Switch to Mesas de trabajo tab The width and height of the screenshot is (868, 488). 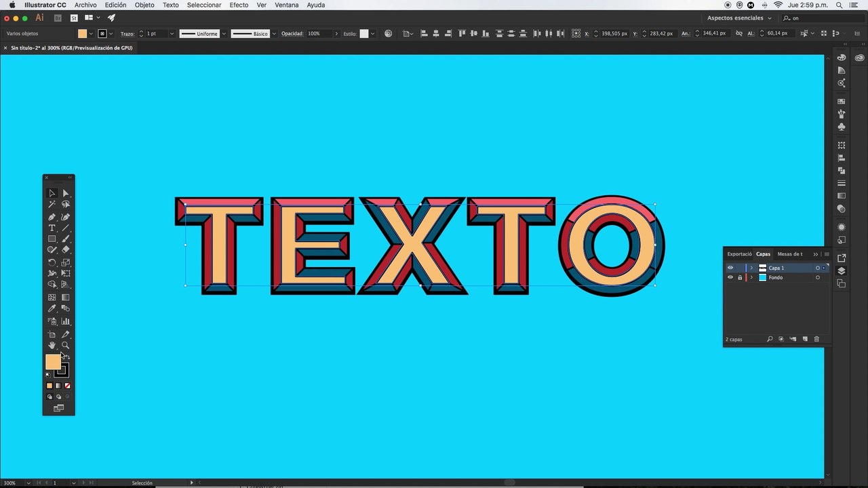tap(790, 254)
